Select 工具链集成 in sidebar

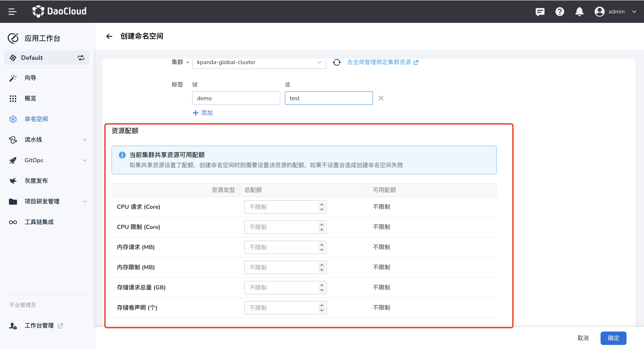(x=39, y=222)
